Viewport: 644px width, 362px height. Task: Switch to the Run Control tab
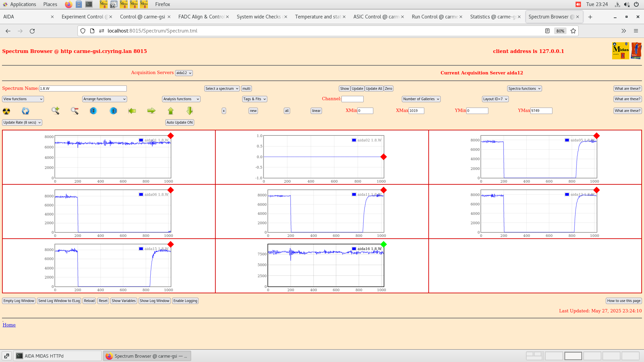click(434, 17)
